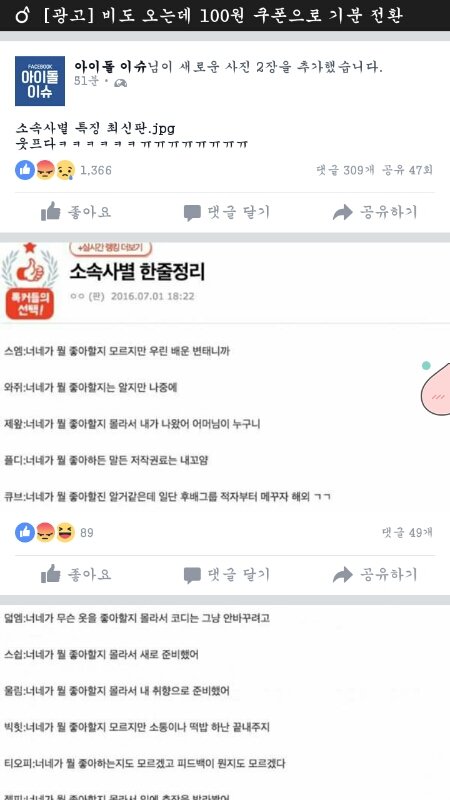Click the speech bubble icon for 댓글 달기 on first post

click(192, 213)
